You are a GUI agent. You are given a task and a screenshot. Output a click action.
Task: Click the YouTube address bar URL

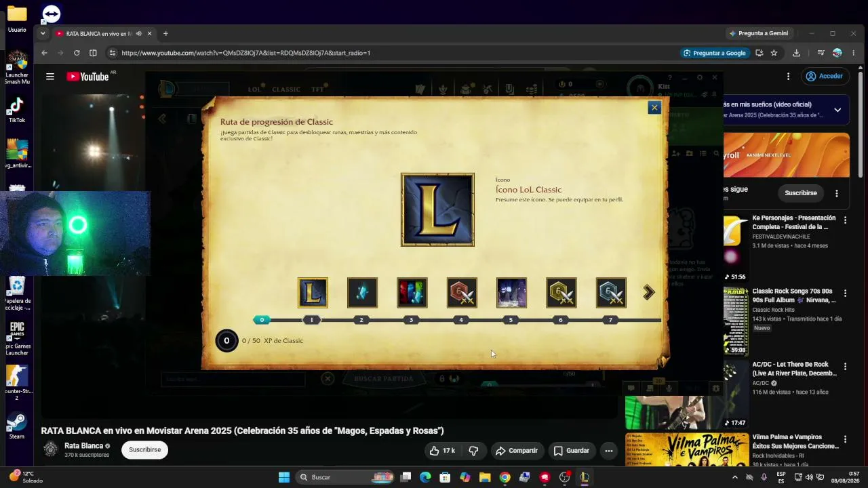(246, 53)
